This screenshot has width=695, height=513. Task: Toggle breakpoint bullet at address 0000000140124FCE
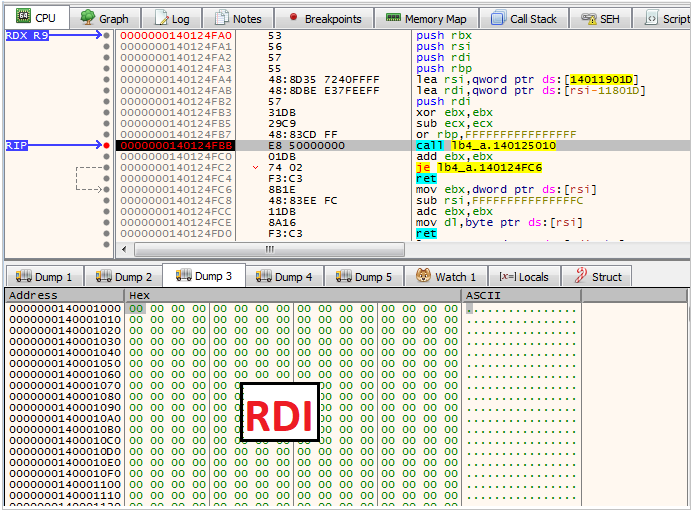pyautogui.click(x=106, y=223)
